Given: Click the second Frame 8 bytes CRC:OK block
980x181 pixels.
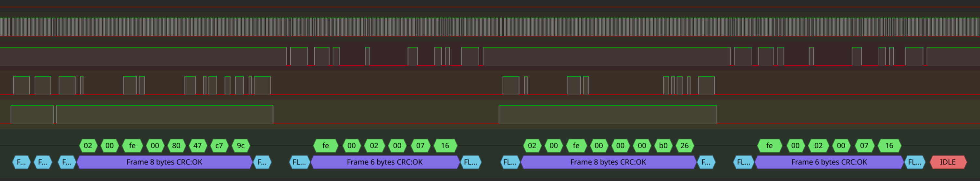Looking at the screenshot, I should [608, 162].
